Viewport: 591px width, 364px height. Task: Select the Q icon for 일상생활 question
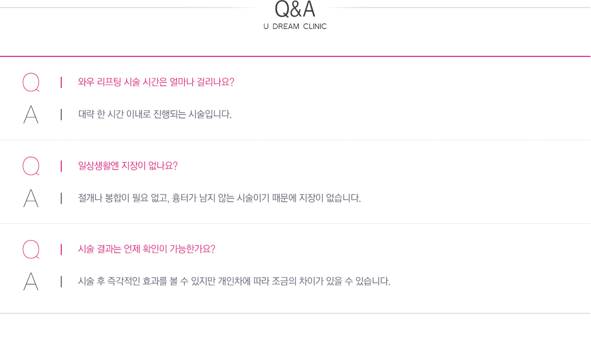[x=31, y=166]
